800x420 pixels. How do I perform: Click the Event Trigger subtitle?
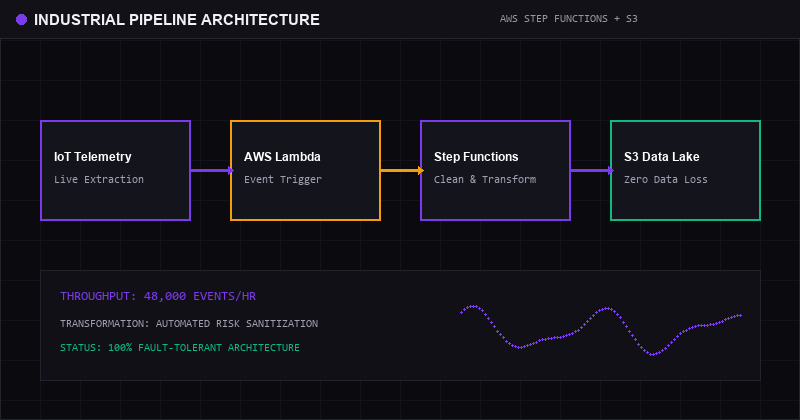[x=283, y=179]
